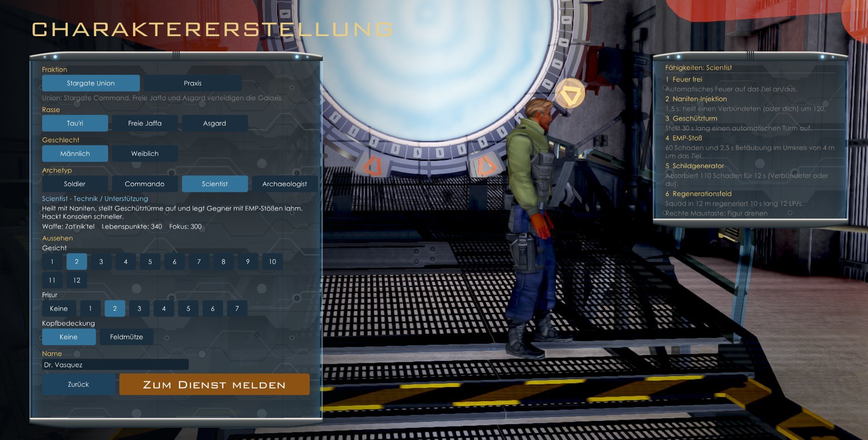Select the Praxis faction
The height and width of the screenshot is (440, 868).
pyautogui.click(x=193, y=83)
